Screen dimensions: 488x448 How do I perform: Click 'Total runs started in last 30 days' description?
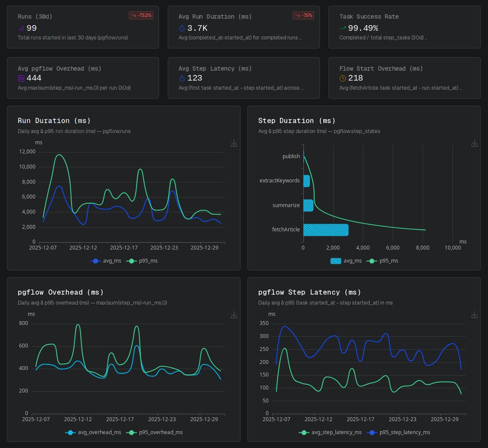pos(73,38)
